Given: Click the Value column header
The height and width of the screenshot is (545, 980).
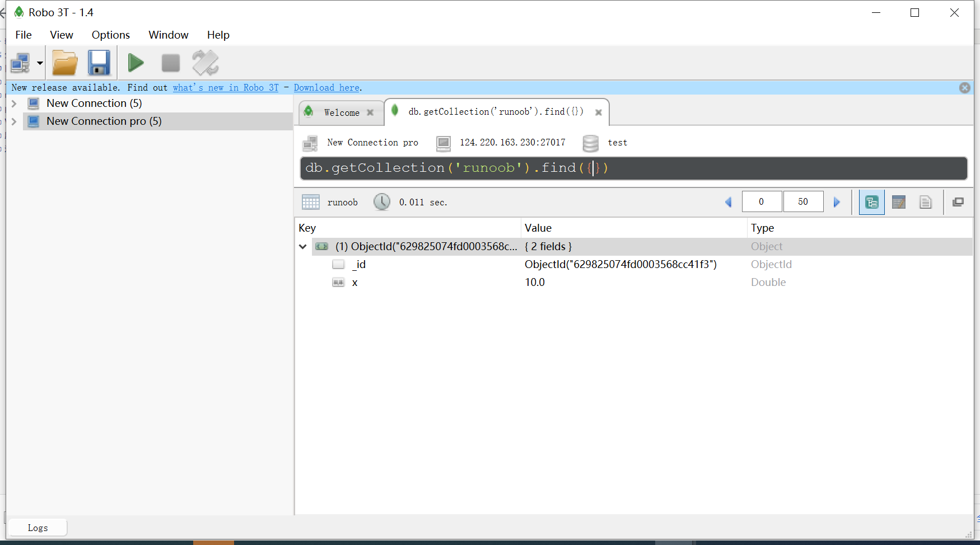Looking at the screenshot, I should [x=634, y=228].
